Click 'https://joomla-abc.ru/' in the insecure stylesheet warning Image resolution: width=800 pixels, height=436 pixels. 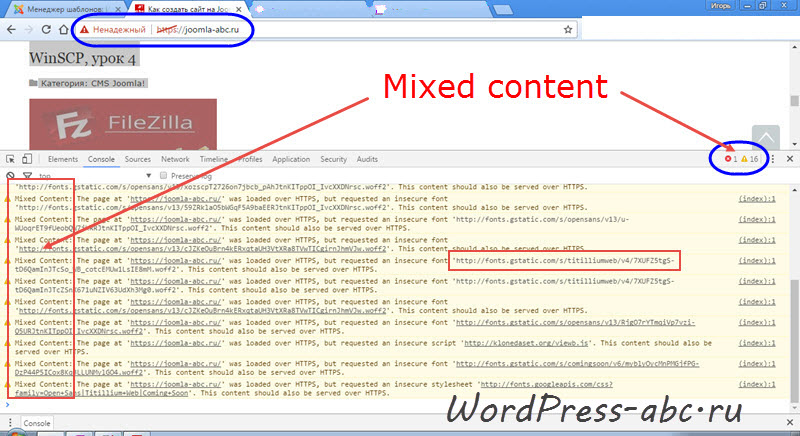pyautogui.click(x=176, y=384)
